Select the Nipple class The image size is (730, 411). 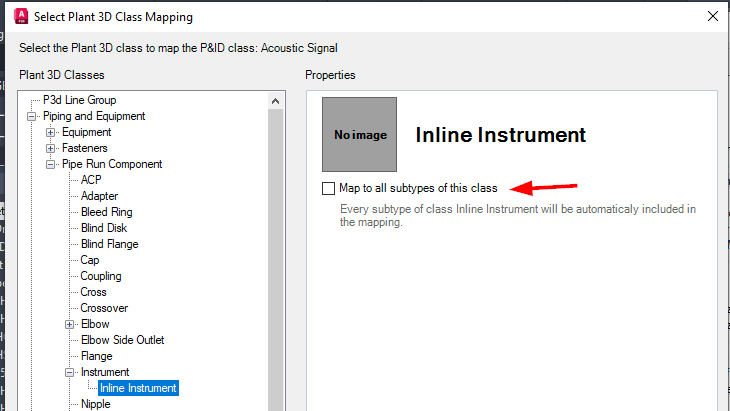(95, 404)
